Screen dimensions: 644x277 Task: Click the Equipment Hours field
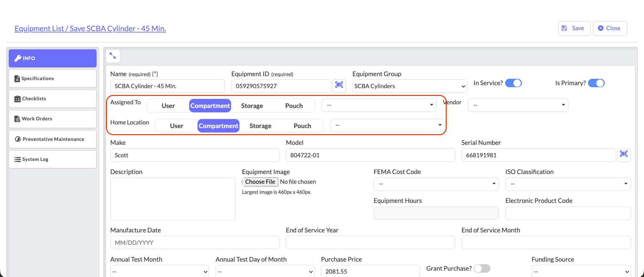coord(436,213)
